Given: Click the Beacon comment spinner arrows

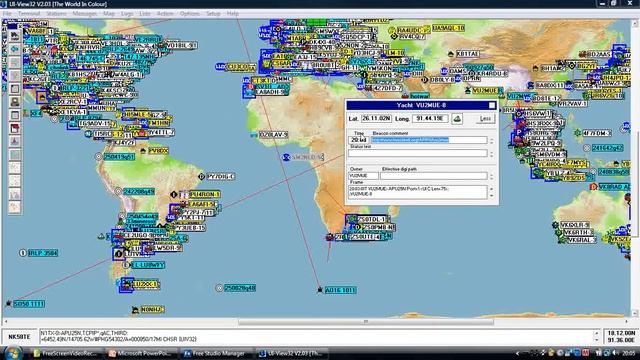Looking at the screenshot, I should 491,140.
